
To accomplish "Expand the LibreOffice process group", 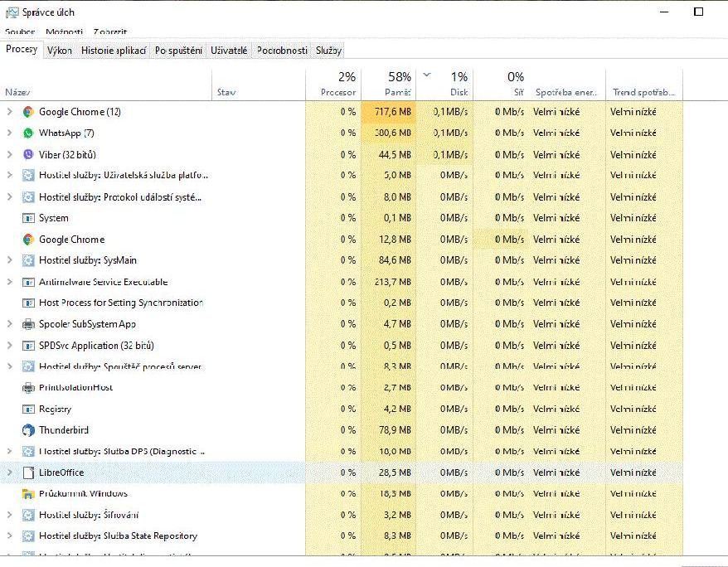I will point(9,472).
